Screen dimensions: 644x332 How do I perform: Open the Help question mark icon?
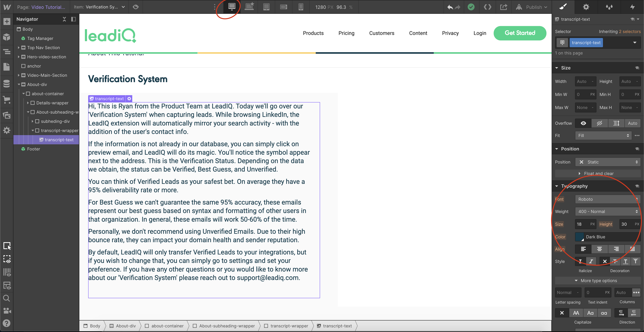click(x=7, y=323)
